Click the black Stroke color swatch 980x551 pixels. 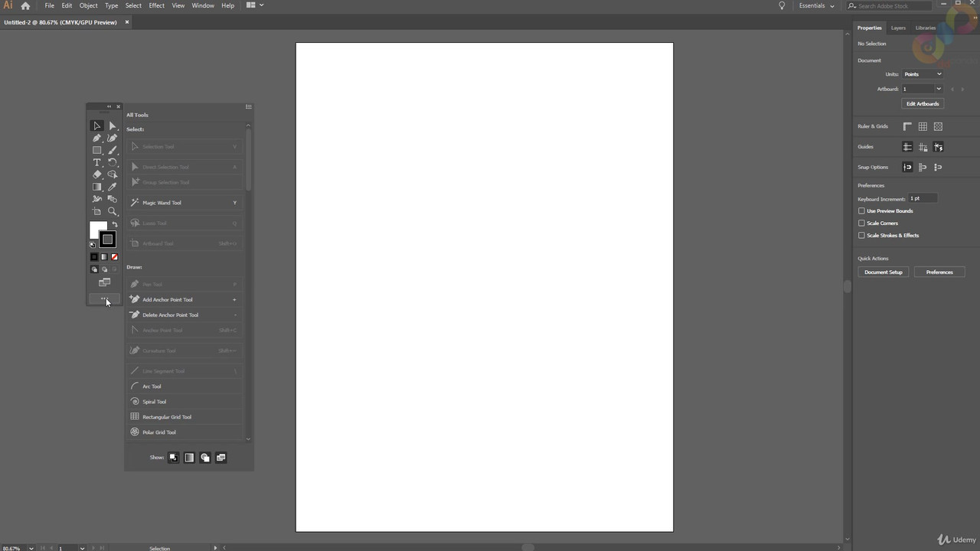(x=108, y=240)
